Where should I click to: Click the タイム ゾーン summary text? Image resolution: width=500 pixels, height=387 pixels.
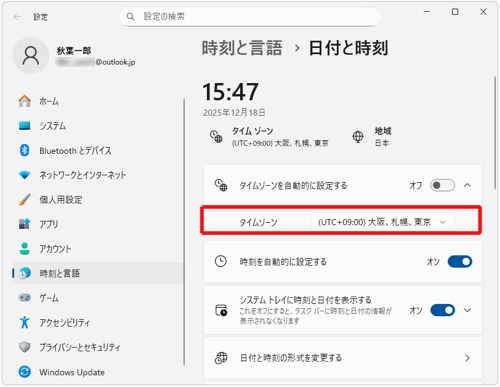tap(280, 137)
